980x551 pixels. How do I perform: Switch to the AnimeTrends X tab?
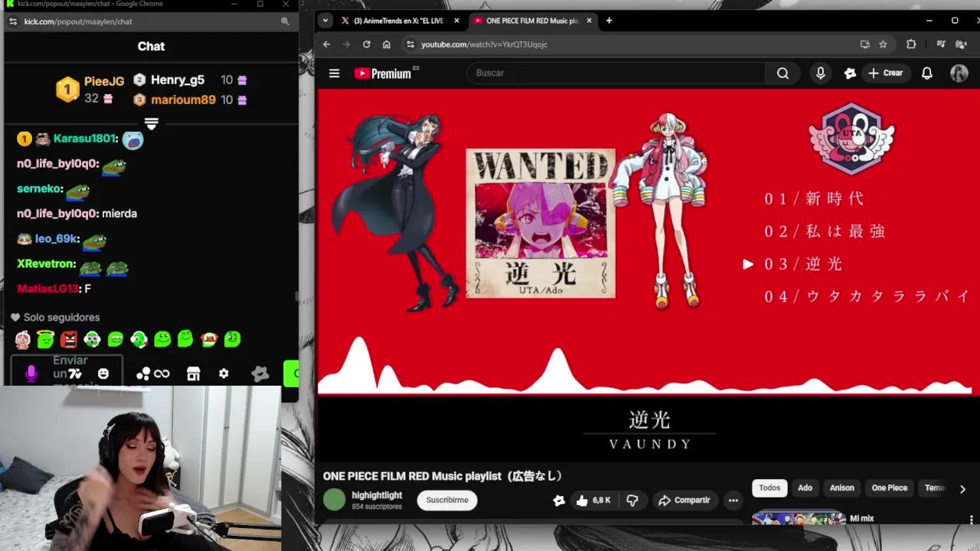[398, 21]
